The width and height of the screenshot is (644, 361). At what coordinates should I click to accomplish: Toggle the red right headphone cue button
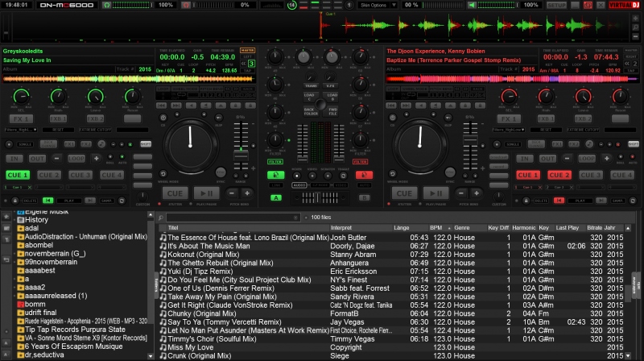(x=364, y=175)
